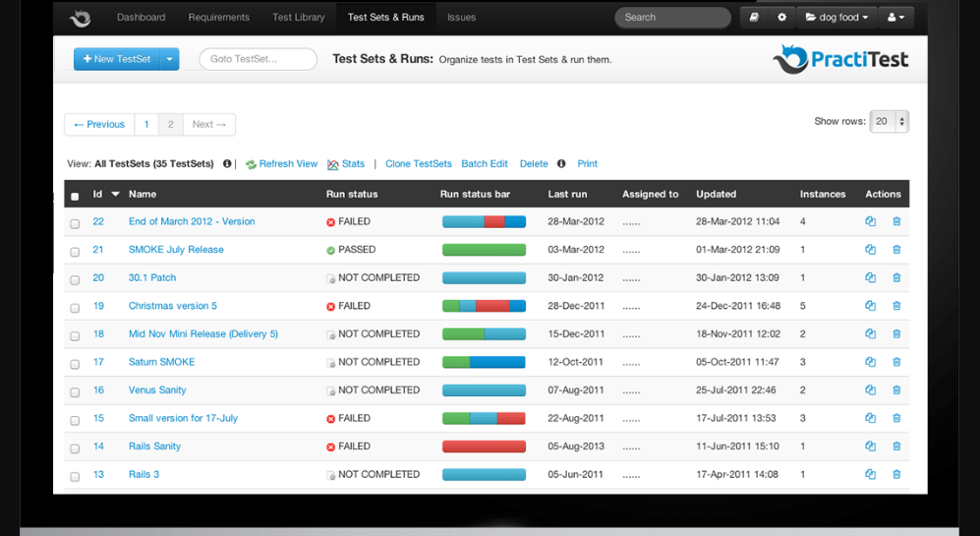Open the documentation book icon in navbar
This screenshot has width=980, height=536.
(x=754, y=18)
